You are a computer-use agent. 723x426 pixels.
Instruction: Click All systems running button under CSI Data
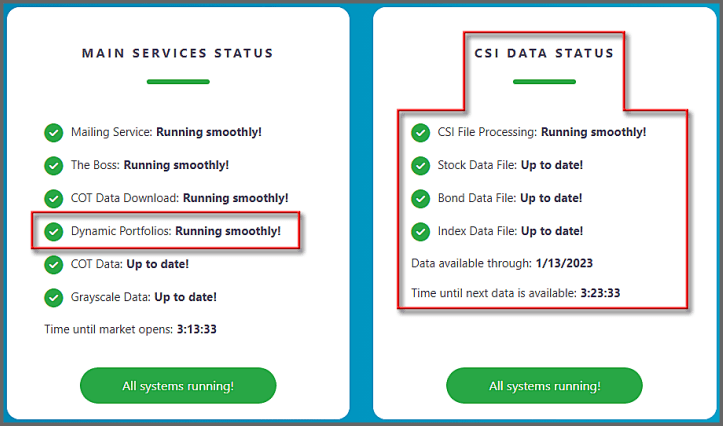point(545,385)
